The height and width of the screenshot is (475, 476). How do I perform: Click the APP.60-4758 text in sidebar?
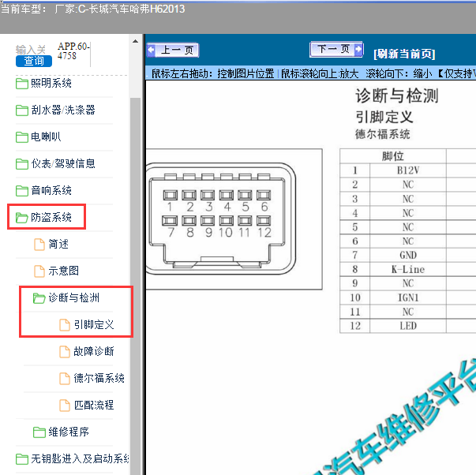pyautogui.click(x=73, y=51)
